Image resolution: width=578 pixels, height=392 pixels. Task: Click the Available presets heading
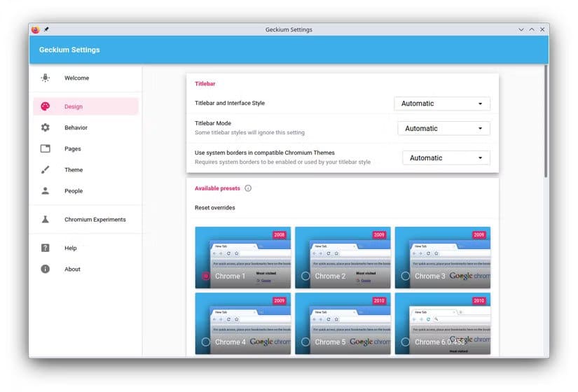[217, 188]
